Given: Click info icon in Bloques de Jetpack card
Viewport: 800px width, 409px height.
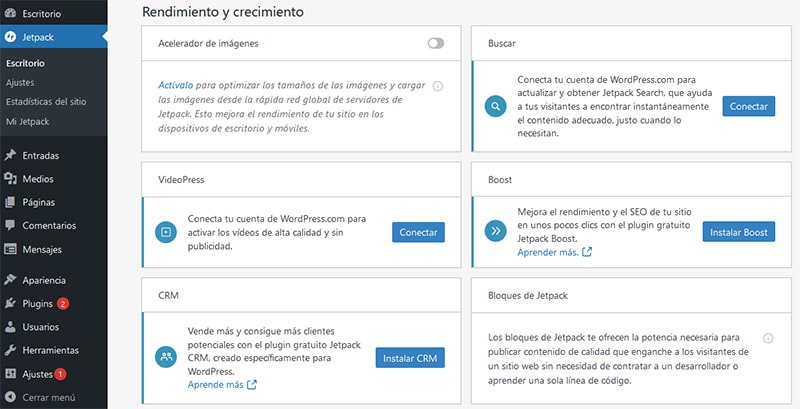Looking at the screenshot, I should coord(767,338).
